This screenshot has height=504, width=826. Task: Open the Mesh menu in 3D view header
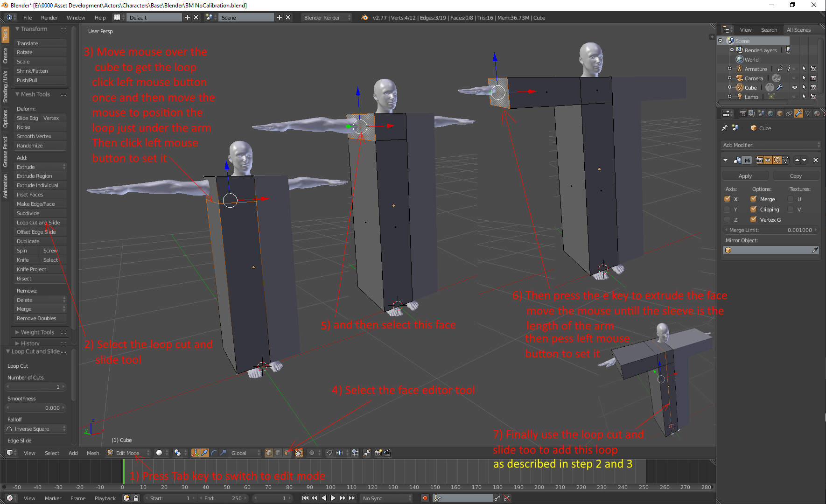click(x=93, y=453)
